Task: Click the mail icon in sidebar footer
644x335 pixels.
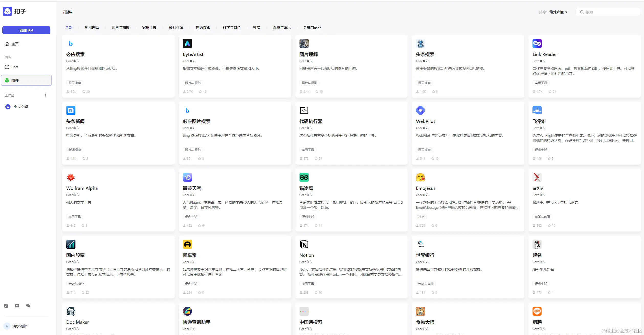Action: click(17, 306)
